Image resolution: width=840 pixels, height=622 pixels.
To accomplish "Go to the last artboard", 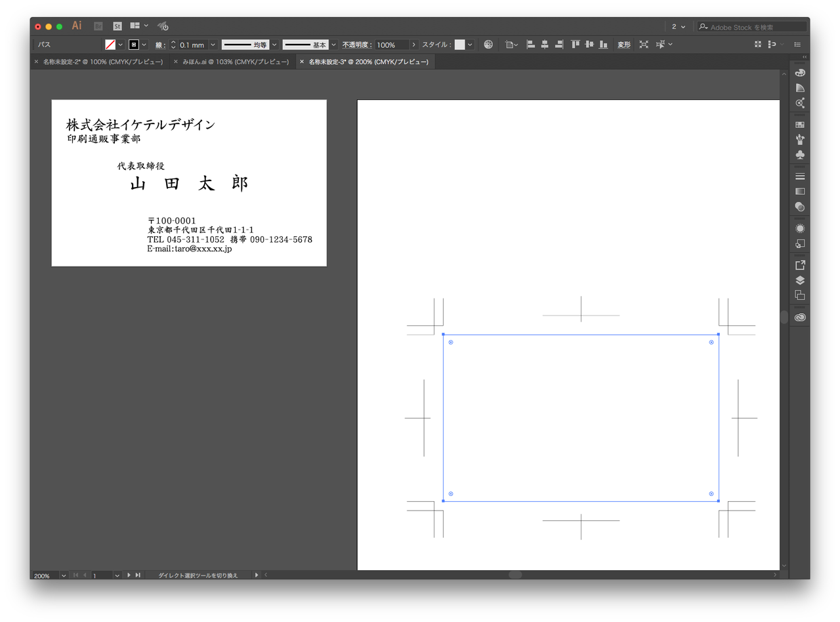I will pyautogui.click(x=138, y=575).
